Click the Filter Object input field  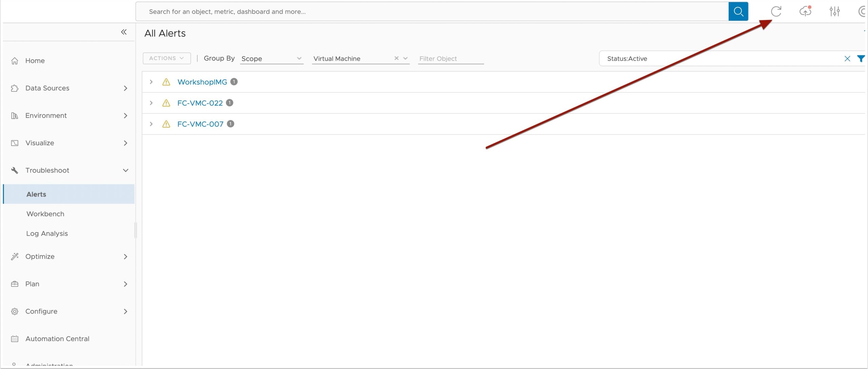click(x=451, y=59)
